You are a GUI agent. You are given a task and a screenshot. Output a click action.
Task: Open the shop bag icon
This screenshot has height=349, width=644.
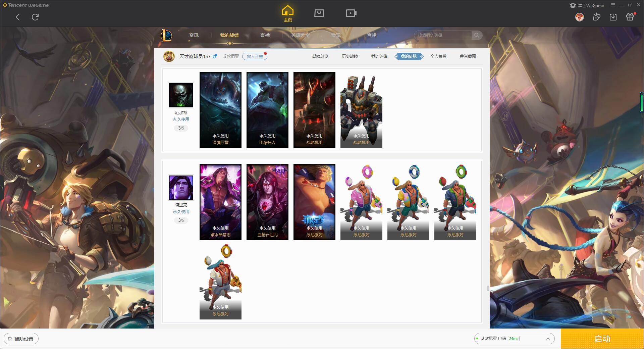click(x=319, y=13)
